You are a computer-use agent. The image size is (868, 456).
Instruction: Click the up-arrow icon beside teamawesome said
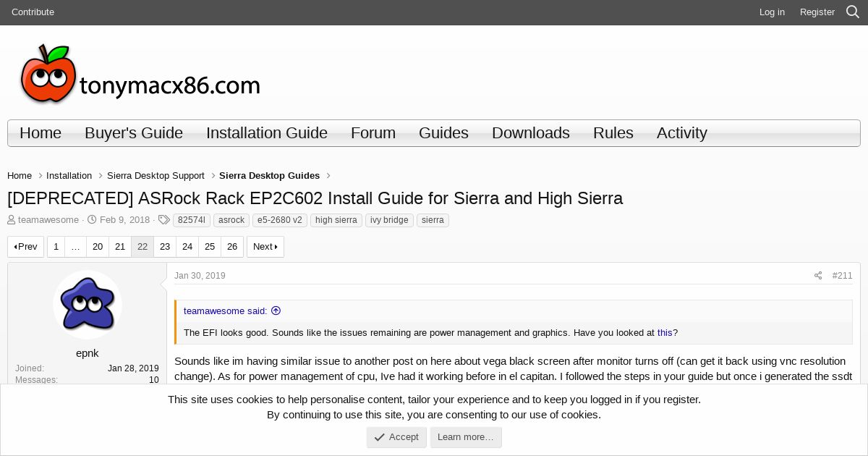pos(276,311)
